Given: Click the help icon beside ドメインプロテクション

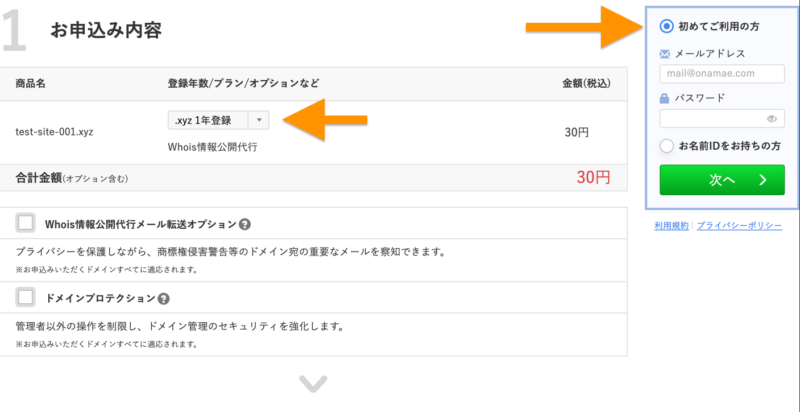Looking at the screenshot, I should tap(163, 299).
